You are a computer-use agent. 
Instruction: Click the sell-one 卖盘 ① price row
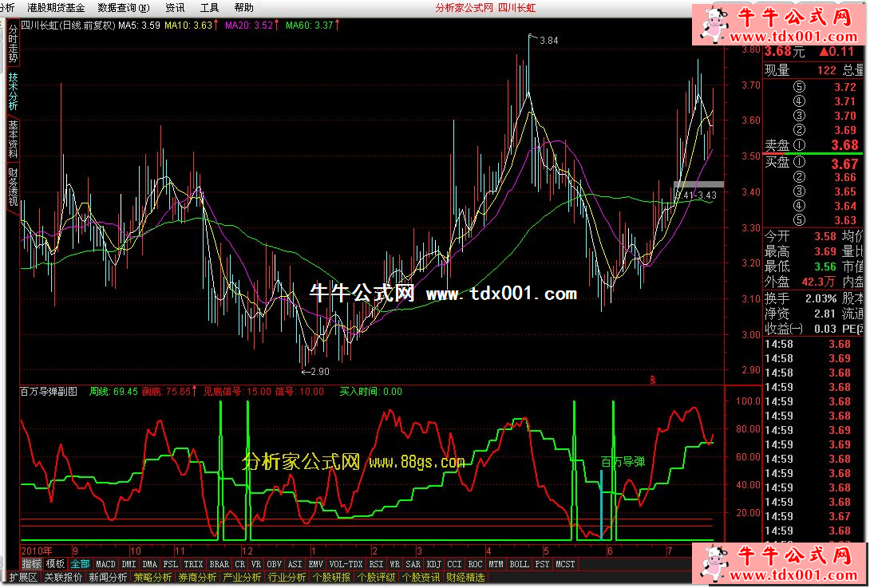tap(814, 145)
